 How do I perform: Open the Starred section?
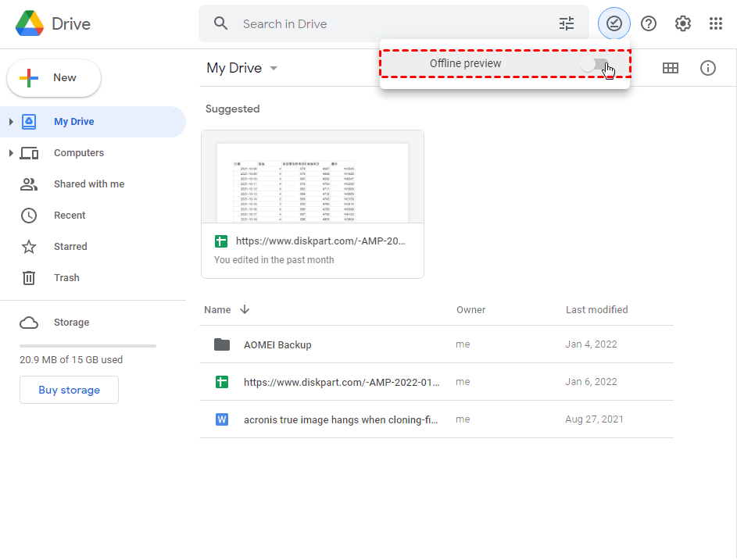coord(70,247)
